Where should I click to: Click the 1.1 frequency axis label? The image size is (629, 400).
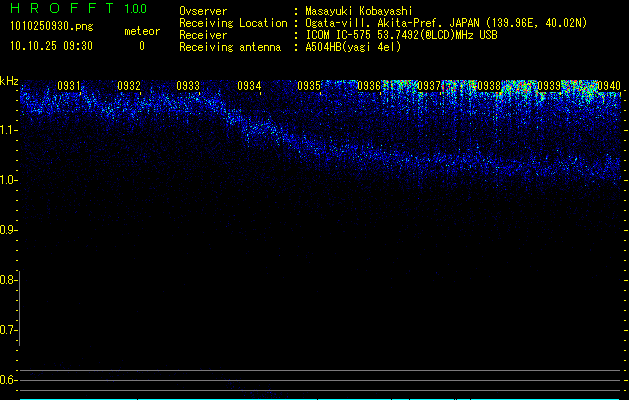click(8, 130)
